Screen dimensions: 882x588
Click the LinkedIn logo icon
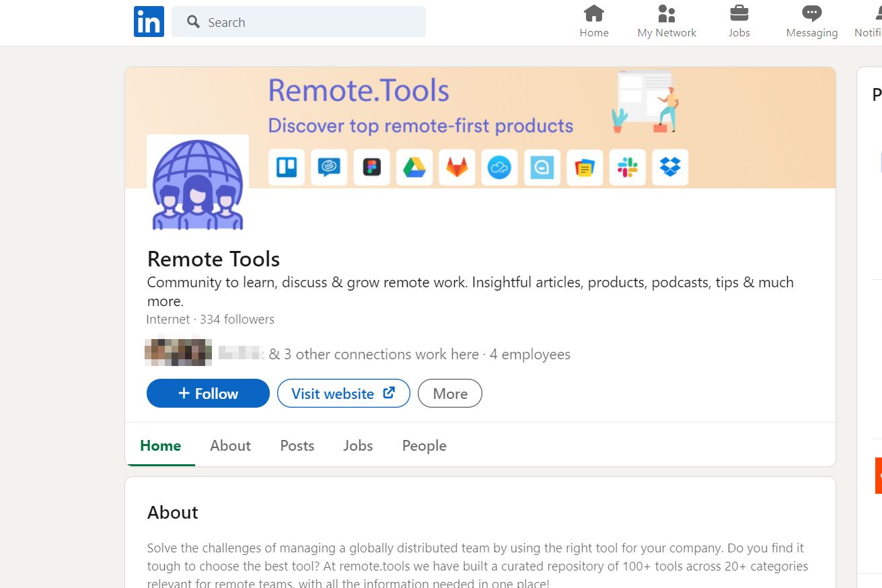click(x=149, y=22)
